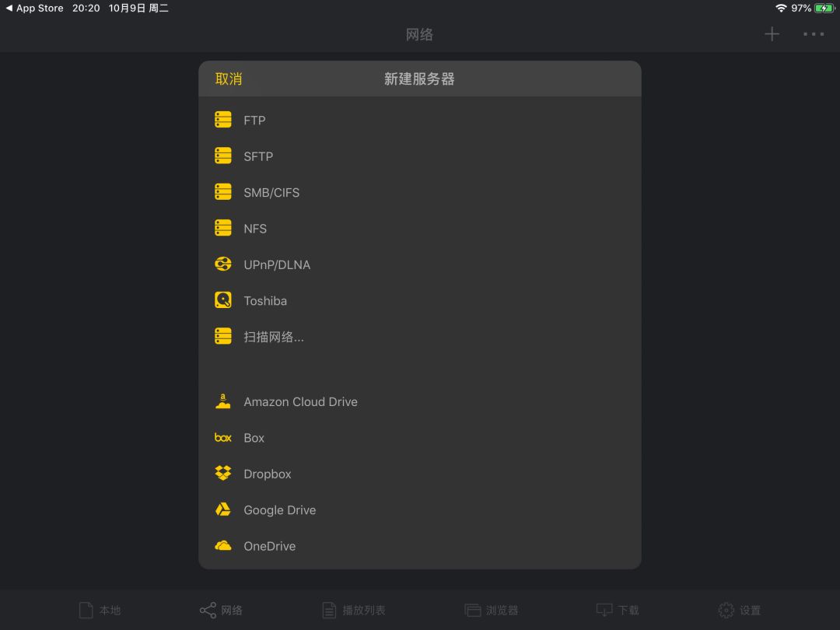Screen dimensions: 840x630
Task: Open the 播放列表 tab
Action: click(354, 610)
